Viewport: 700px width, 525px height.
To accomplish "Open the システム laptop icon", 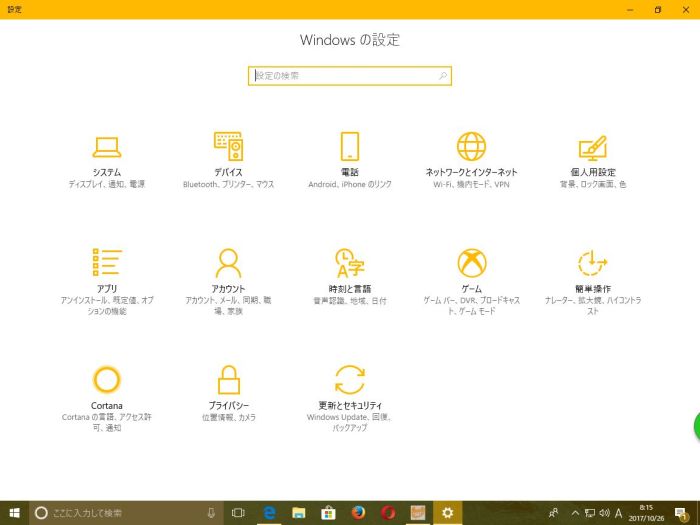I will click(107, 147).
